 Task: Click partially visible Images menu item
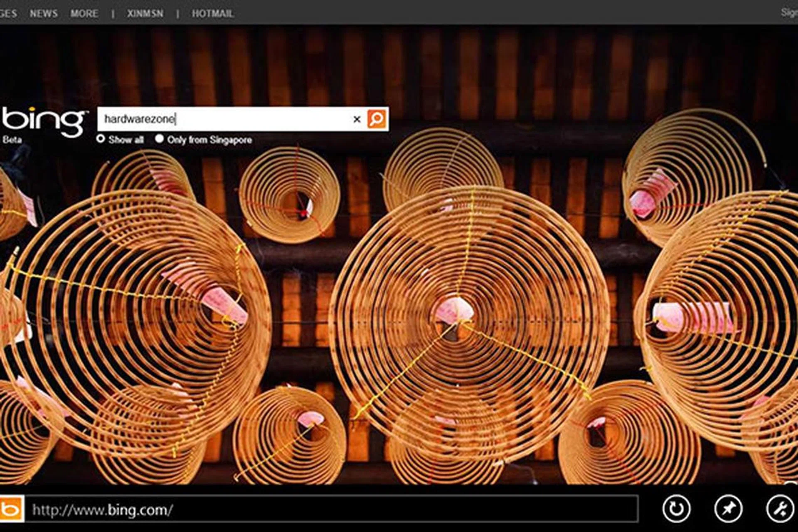pyautogui.click(x=8, y=14)
